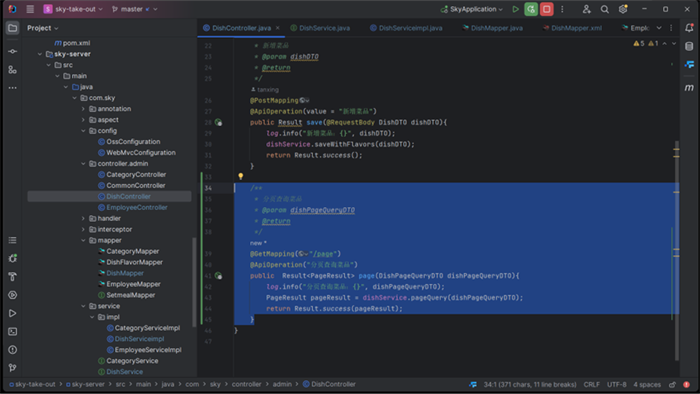Open Search Everywhere magnifier
This screenshot has height=394, width=700.
(x=604, y=9)
